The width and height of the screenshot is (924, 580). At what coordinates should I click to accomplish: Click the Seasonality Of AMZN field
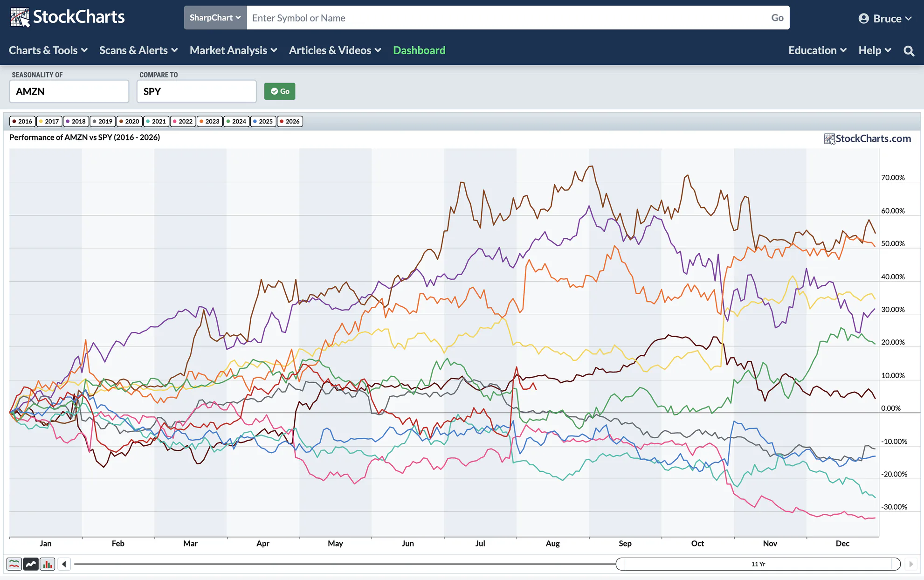(x=69, y=91)
